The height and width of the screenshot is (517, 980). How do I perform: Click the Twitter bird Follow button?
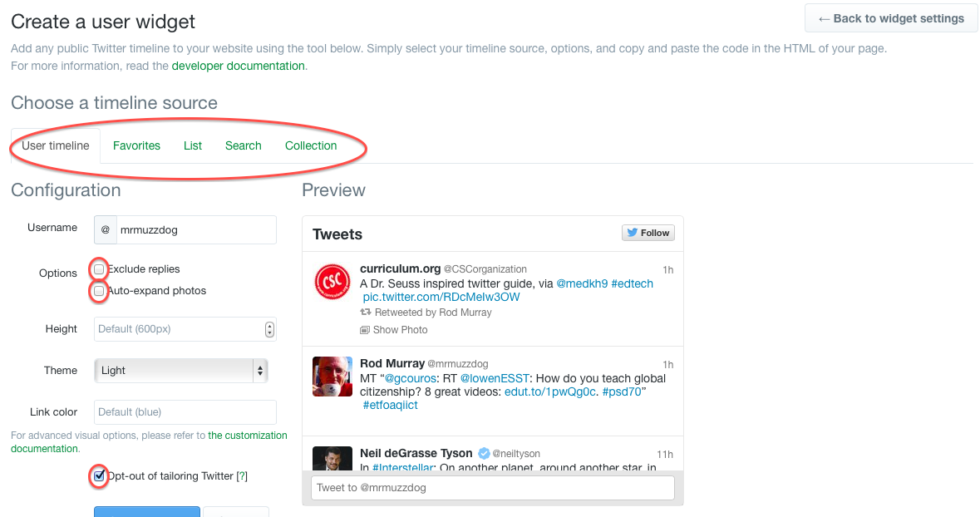pos(648,233)
